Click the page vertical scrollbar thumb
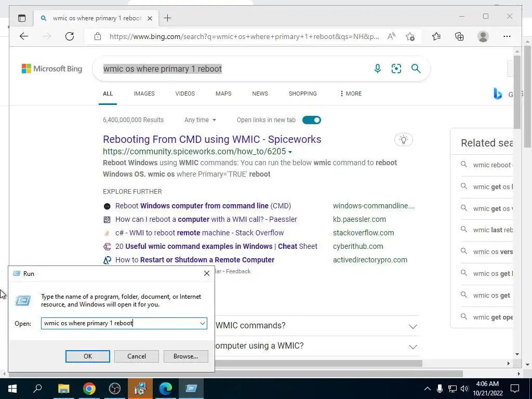The height and width of the screenshot is (399, 532). coord(517,92)
